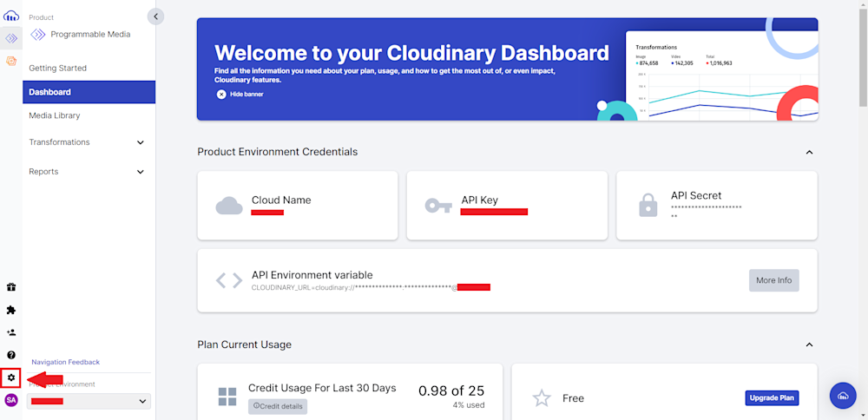
Task: Open the help question mark icon
Action: click(x=11, y=355)
